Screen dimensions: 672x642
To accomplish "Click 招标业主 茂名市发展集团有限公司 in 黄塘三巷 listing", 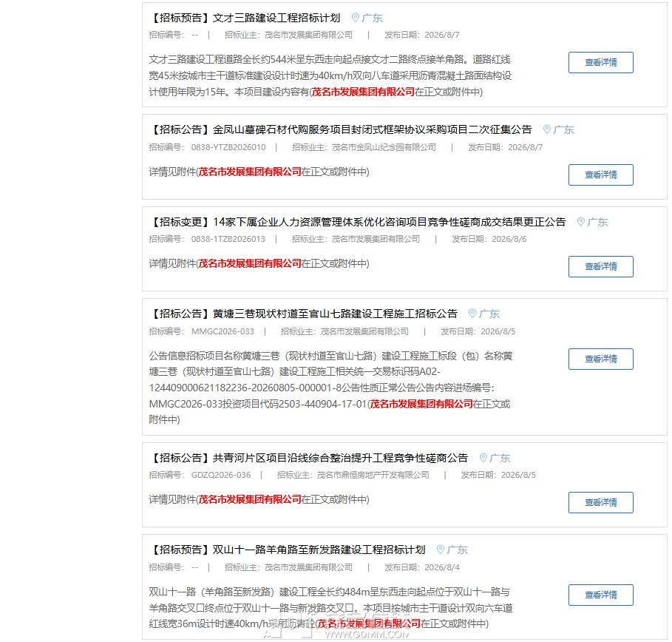I will pos(364,331).
